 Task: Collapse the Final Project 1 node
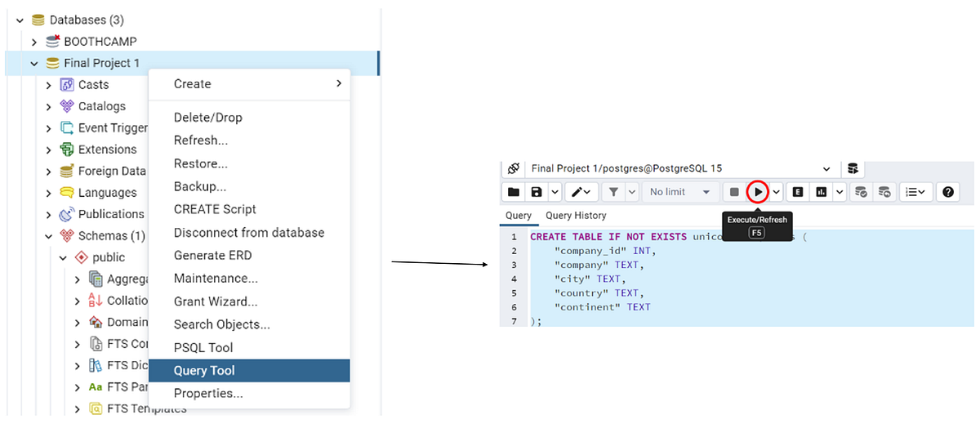pyautogui.click(x=34, y=63)
